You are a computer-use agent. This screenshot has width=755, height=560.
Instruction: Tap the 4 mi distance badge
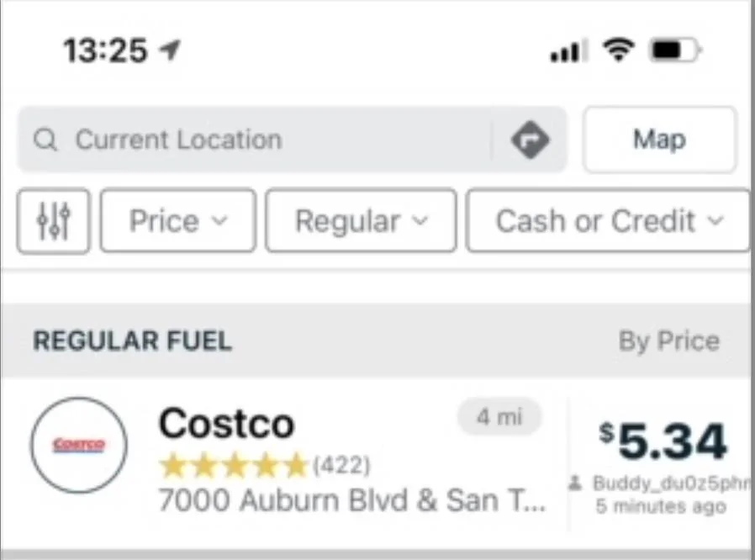pos(499,416)
